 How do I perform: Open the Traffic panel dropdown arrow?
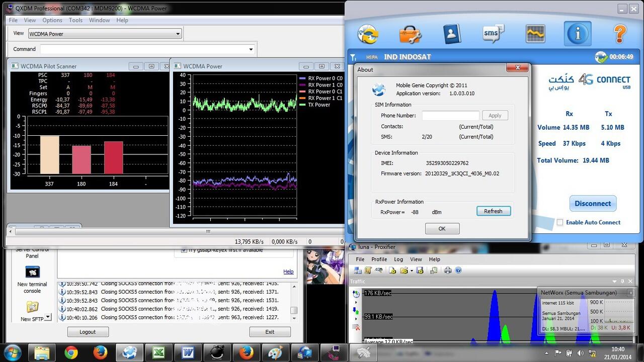click(615, 282)
